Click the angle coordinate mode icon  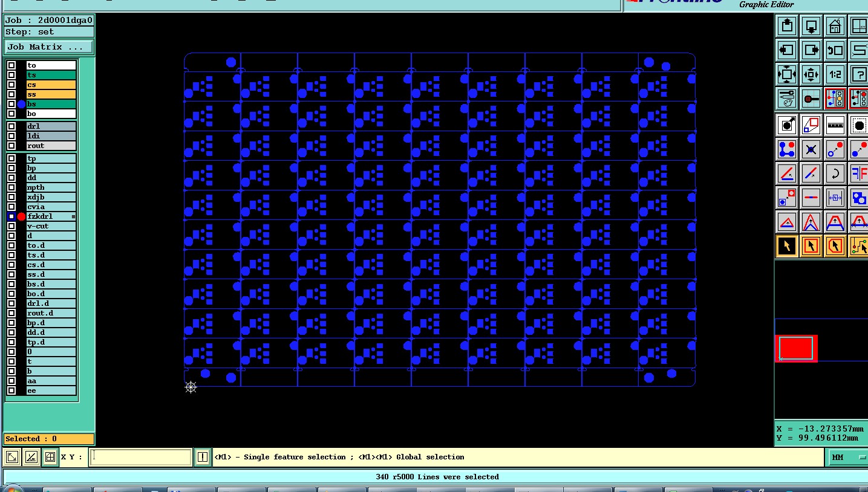(x=31, y=458)
